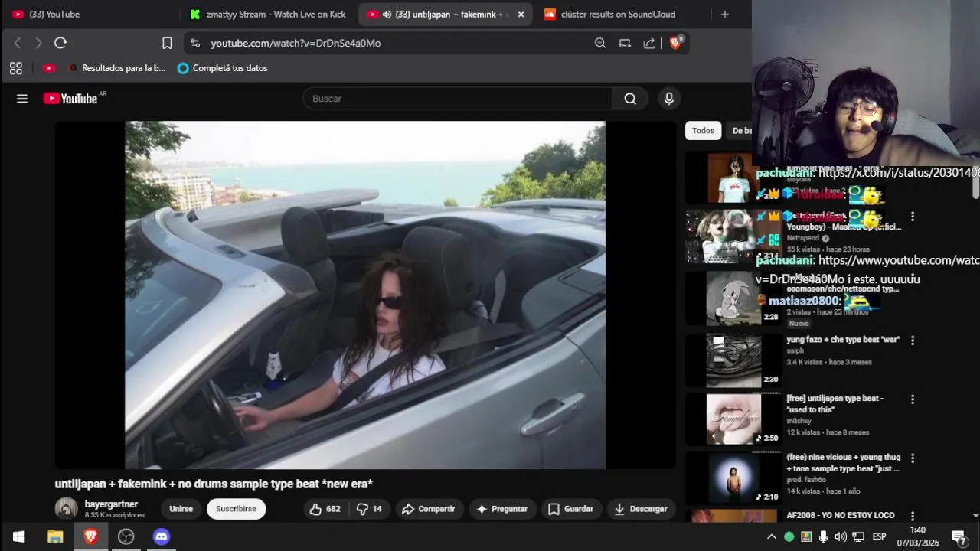Reload the page with refresh icon
This screenshot has height=551, width=980.
click(x=60, y=43)
